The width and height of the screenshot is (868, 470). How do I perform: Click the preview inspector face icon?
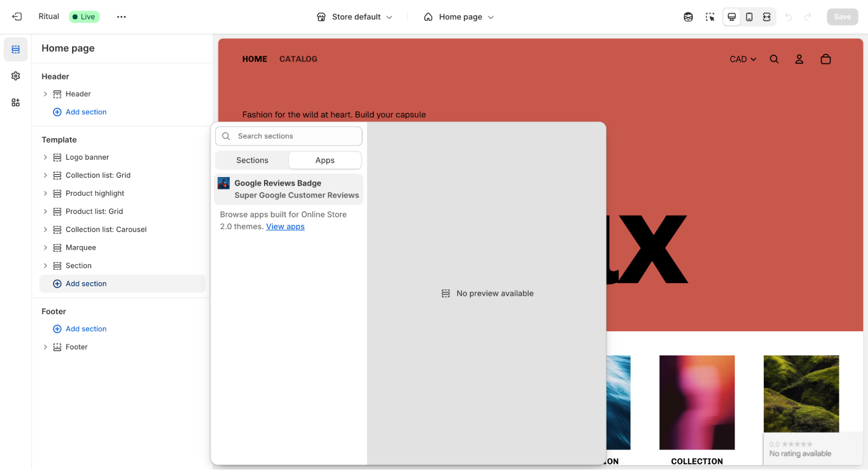688,17
